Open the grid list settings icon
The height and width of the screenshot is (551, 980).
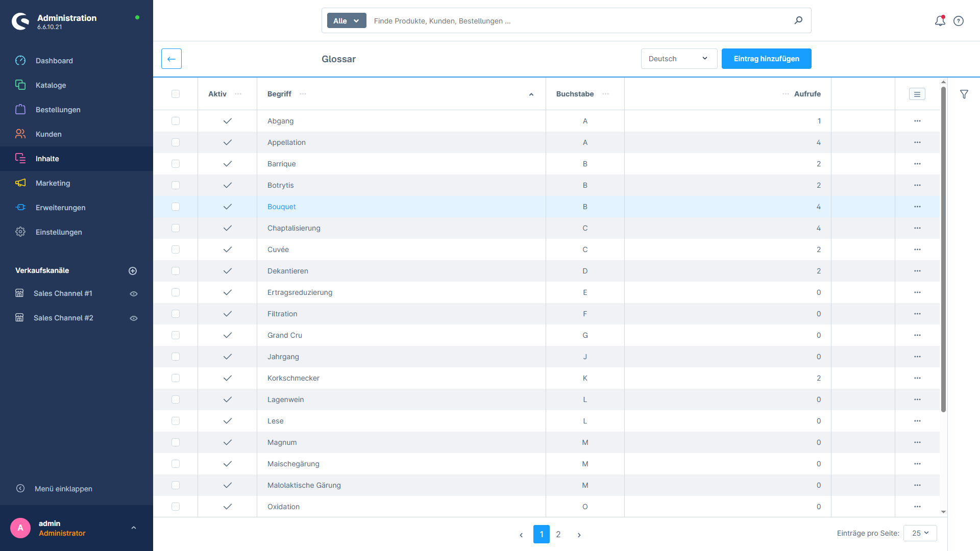coord(917,94)
